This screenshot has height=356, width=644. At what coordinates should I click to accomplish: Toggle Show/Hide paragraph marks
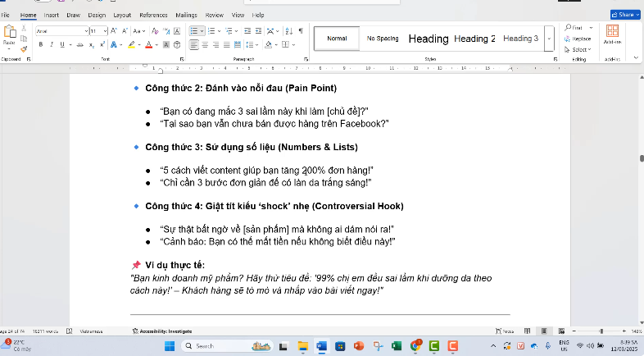[301, 30]
